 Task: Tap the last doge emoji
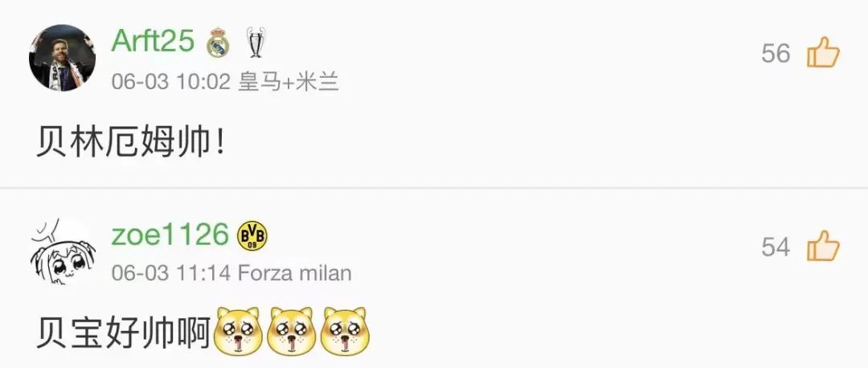click(345, 331)
